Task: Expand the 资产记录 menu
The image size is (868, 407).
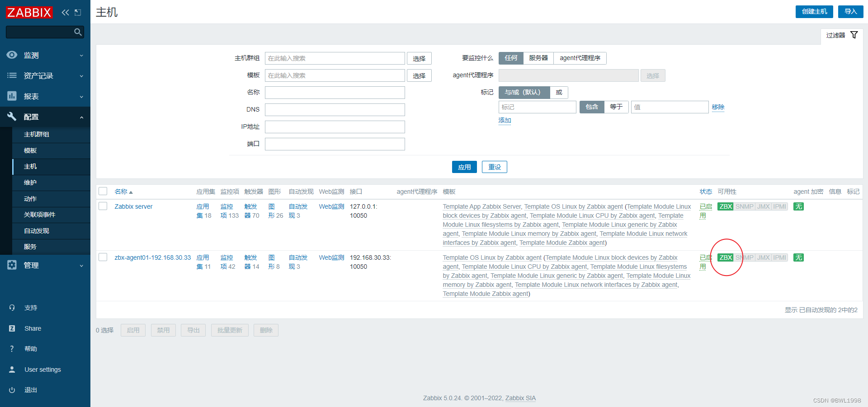Action: point(45,75)
